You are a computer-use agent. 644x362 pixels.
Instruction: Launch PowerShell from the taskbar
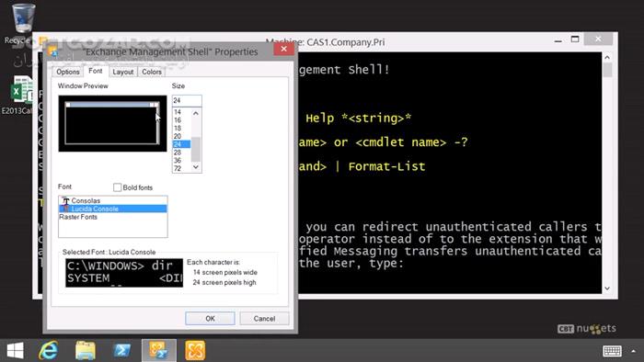tap(122, 351)
